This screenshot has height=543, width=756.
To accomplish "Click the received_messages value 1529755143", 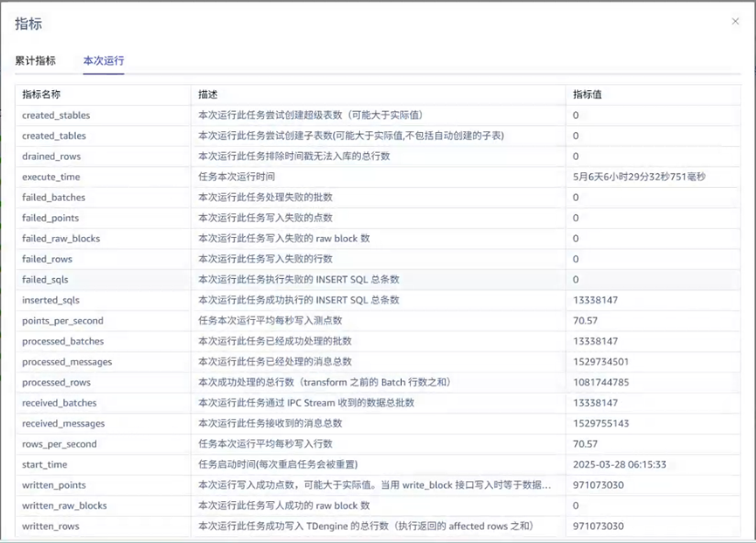I will point(601,423).
